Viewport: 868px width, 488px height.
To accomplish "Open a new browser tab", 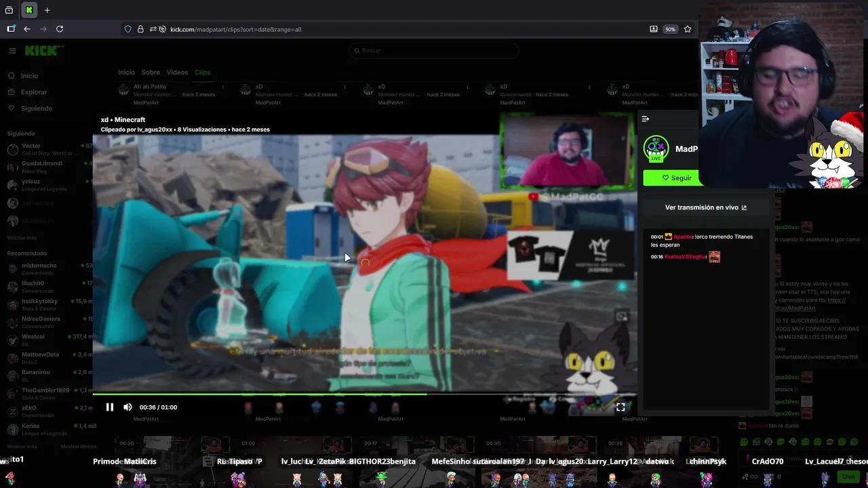I will (x=47, y=10).
